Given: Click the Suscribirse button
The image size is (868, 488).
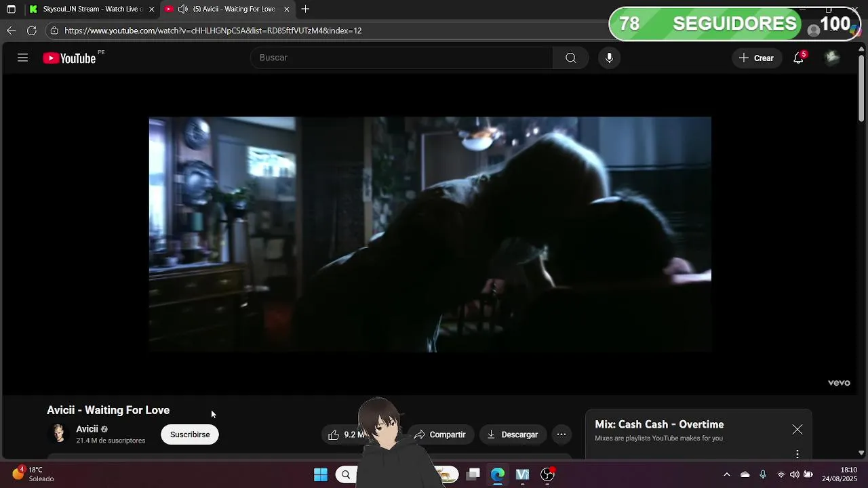Looking at the screenshot, I should pyautogui.click(x=190, y=434).
